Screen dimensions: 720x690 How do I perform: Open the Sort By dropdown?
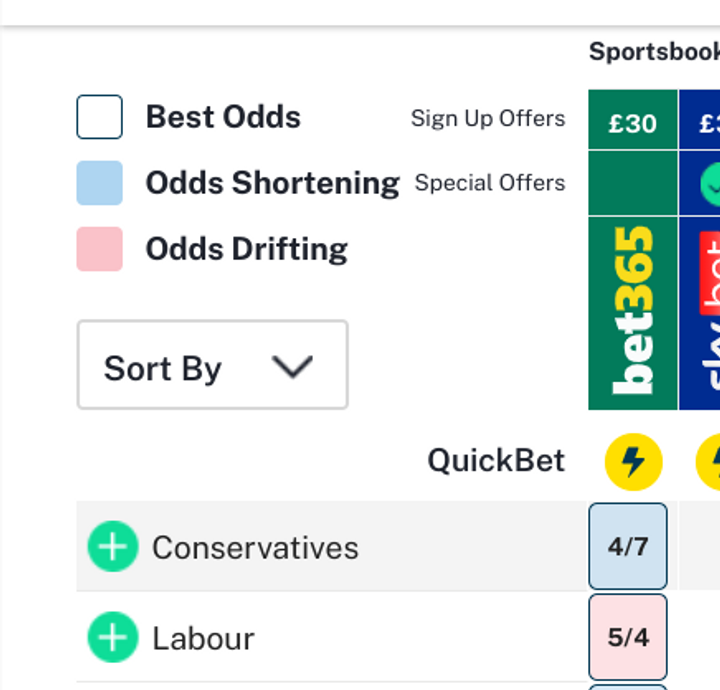[213, 365]
